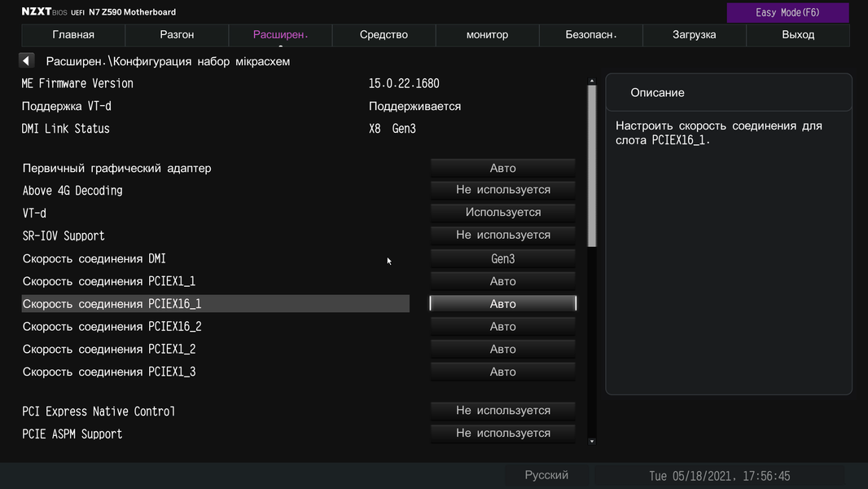868x489 pixels.
Task: Open the Безопасн. tab
Action: (x=591, y=35)
